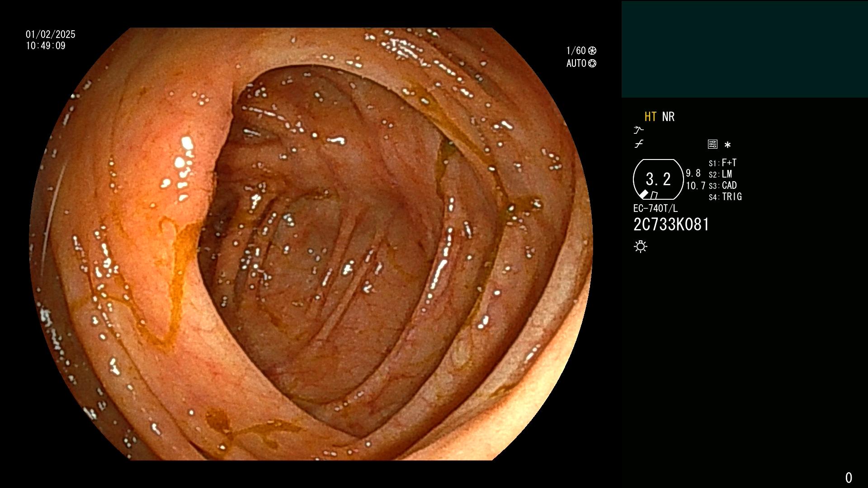Image resolution: width=868 pixels, height=488 pixels.
Task: Click the light source lamp icon
Action: coord(641,246)
